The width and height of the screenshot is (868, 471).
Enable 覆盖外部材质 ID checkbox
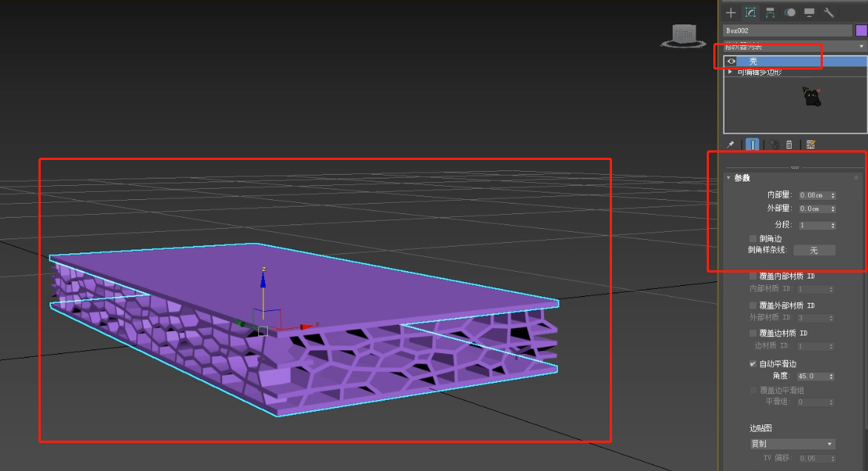pos(753,305)
